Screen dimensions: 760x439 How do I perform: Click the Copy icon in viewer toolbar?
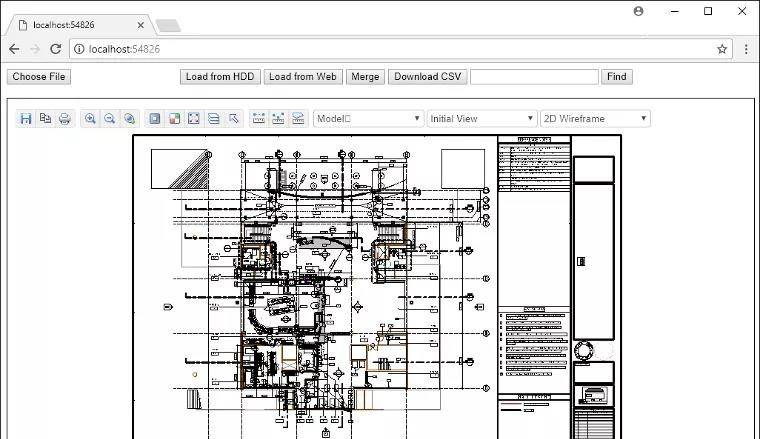coord(45,119)
